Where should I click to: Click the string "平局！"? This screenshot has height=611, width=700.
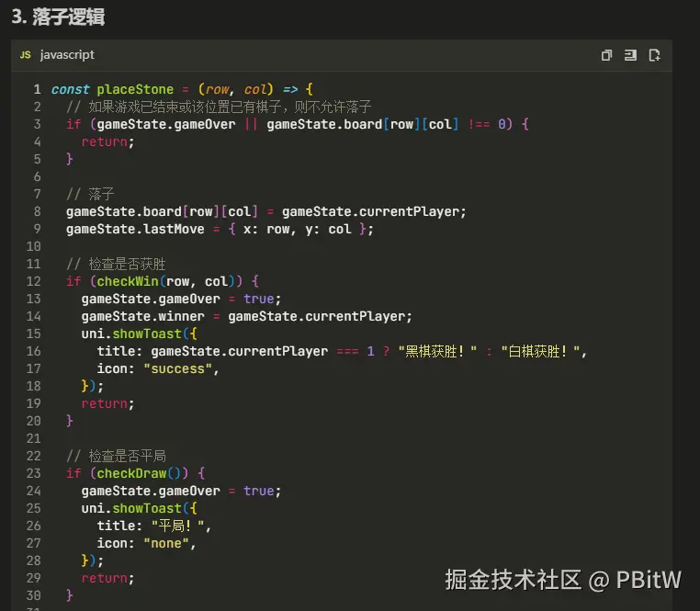[177, 526]
